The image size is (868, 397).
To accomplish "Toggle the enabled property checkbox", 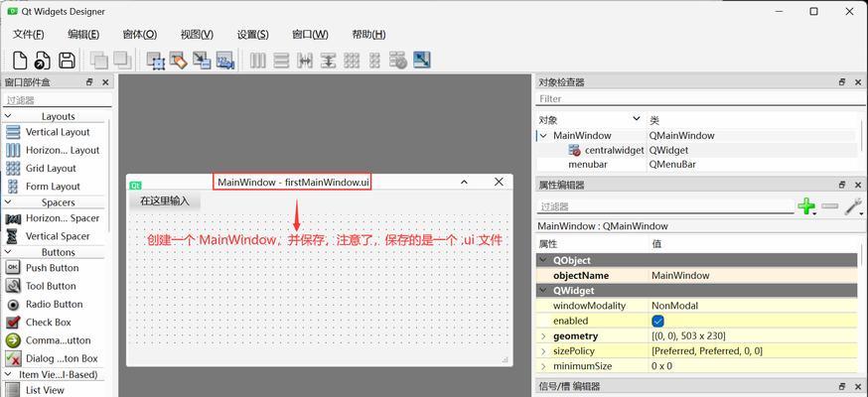I will tap(657, 321).
